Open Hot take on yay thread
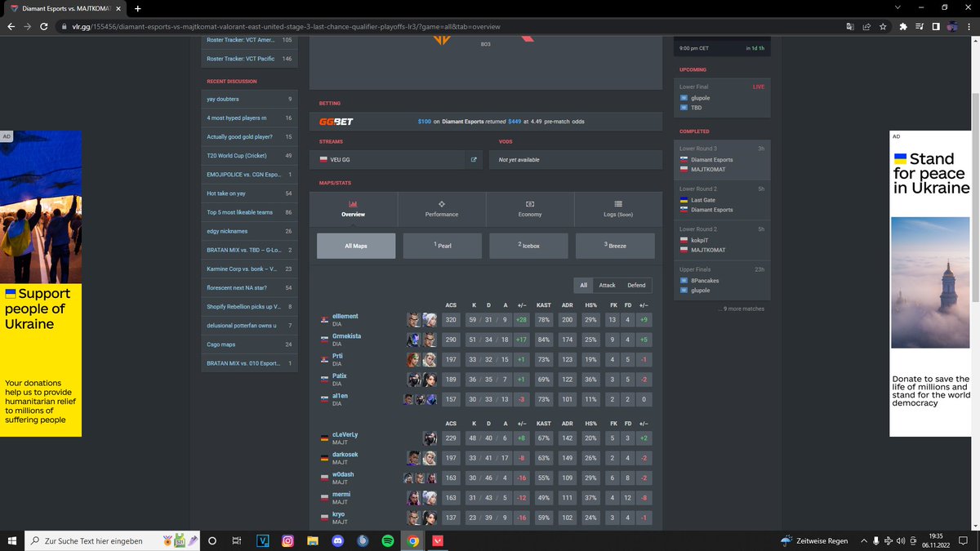980x551 pixels. [x=249, y=193]
